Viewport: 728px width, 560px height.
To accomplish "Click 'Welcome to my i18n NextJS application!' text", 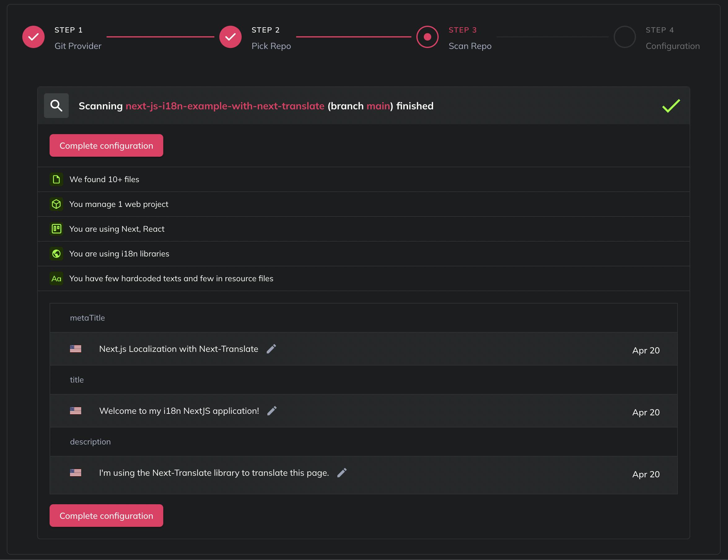I will 179,411.
